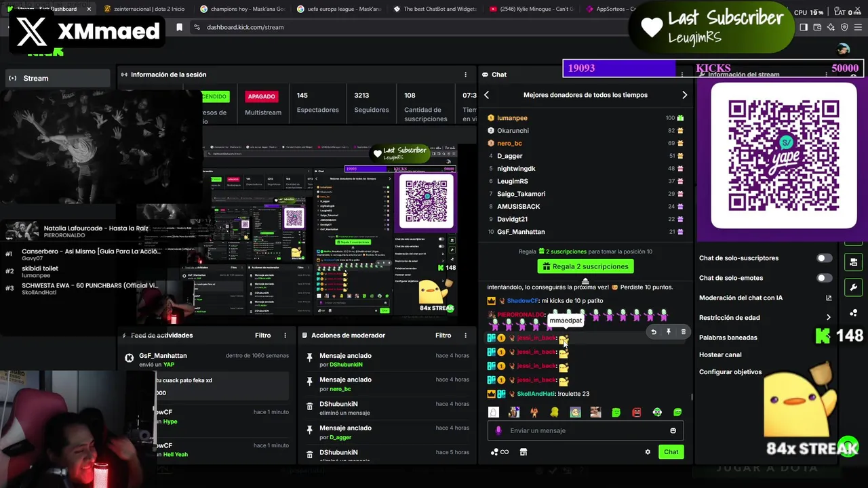This screenshot has height=488, width=868.
Task: Select D_agger in donors leaderboard
Action: click(x=509, y=156)
